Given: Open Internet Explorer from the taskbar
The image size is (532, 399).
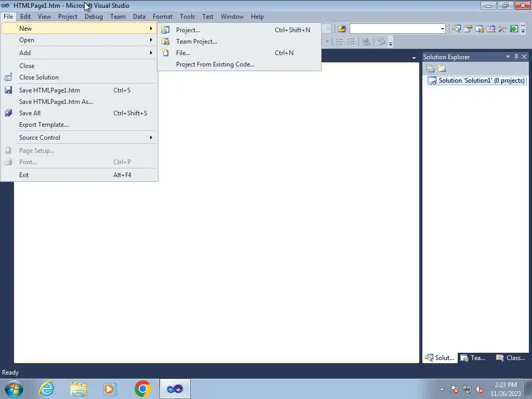Looking at the screenshot, I should click(46, 389).
